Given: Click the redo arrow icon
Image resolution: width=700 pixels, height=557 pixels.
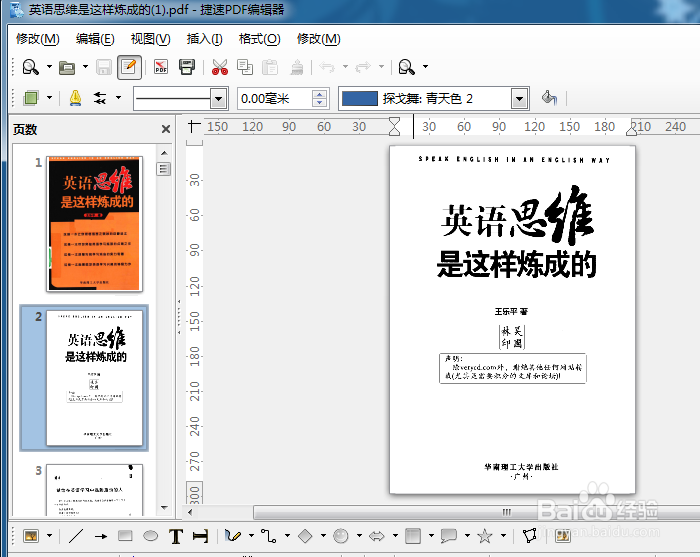Looking at the screenshot, I should pyautogui.click(x=363, y=67).
